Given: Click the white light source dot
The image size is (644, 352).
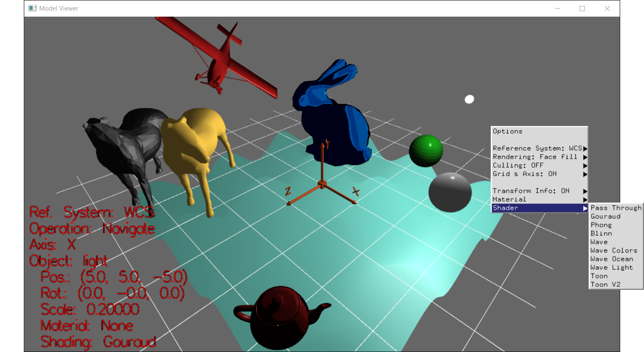Looking at the screenshot, I should point(469,99).
